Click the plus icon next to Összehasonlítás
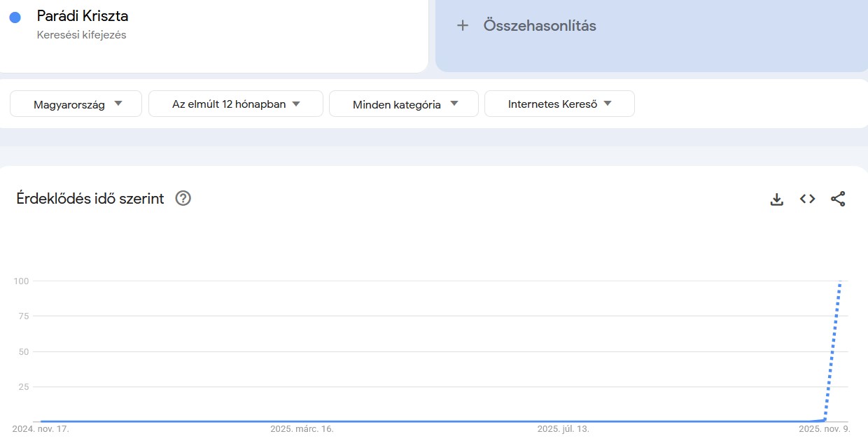The width and height of the screenshot is (868, 448). coord(463,25)
